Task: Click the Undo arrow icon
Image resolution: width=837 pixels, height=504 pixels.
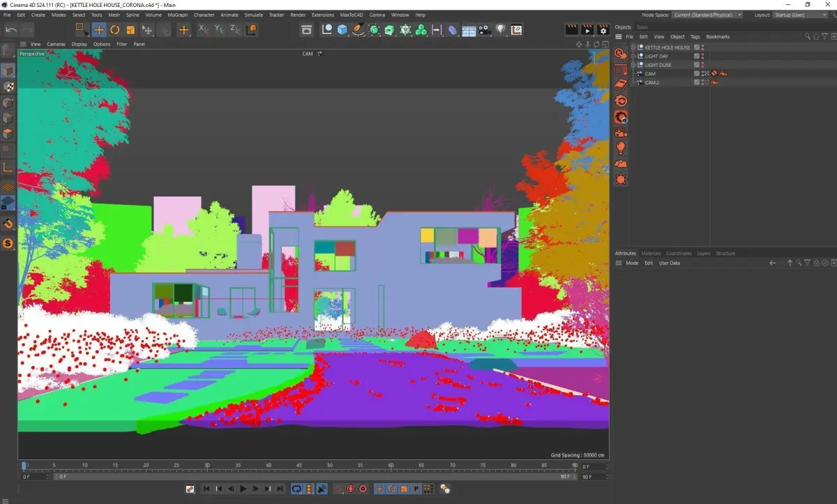Action: [x=11, y=29]
